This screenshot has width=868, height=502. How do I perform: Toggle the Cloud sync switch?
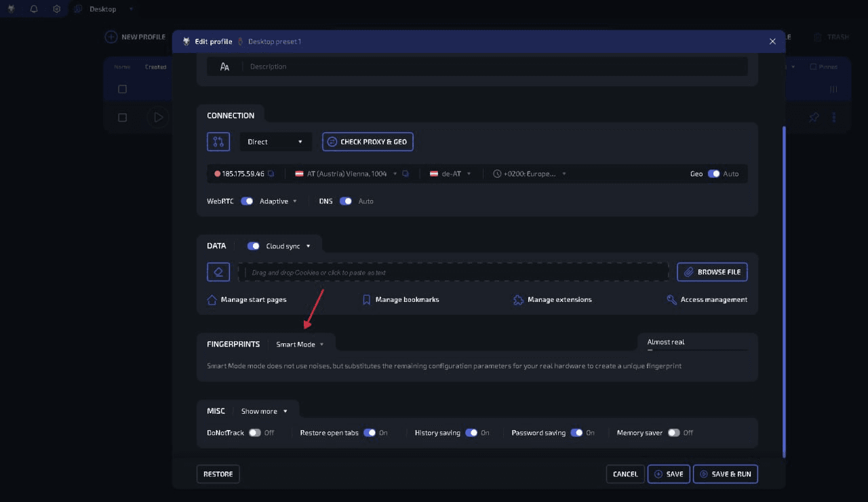tap(254, 246)
